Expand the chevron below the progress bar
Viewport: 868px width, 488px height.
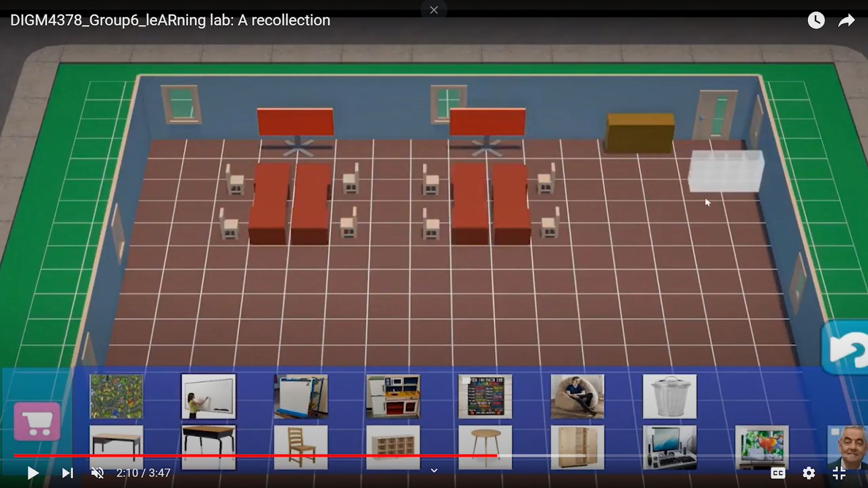tap(434, 471)
